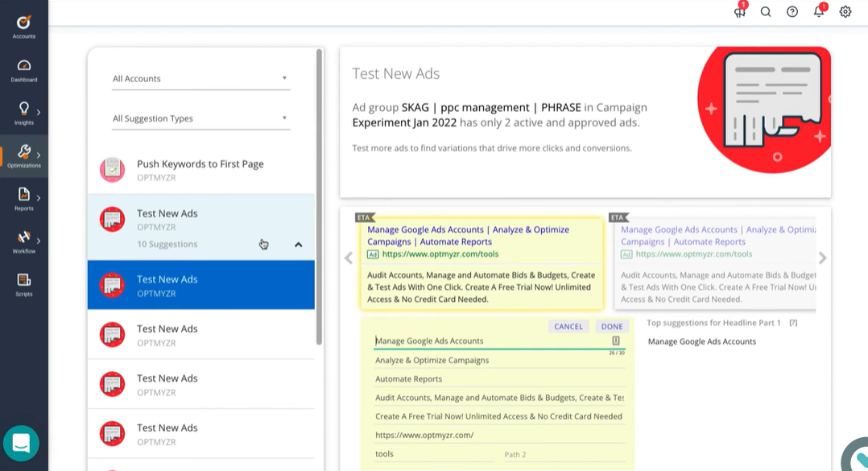Click the CANCEL button in ad editor
The width and height of the screenshot is (868, 471).
568,327
